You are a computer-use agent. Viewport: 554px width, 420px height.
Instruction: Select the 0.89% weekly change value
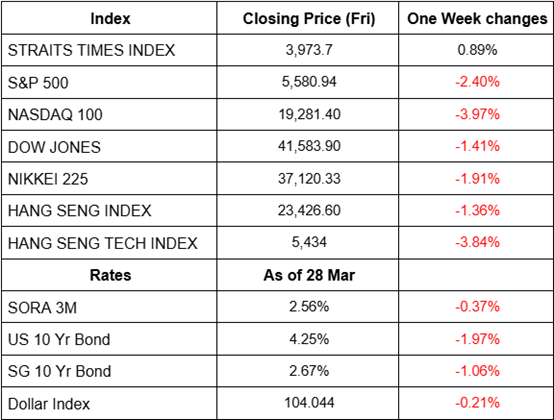(x=477, y=50)
